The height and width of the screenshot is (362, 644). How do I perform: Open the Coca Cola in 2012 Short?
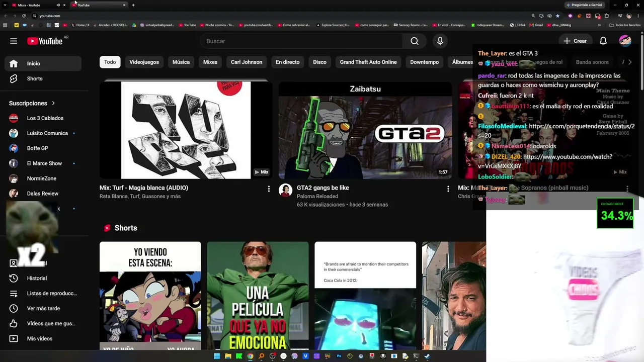365,296
